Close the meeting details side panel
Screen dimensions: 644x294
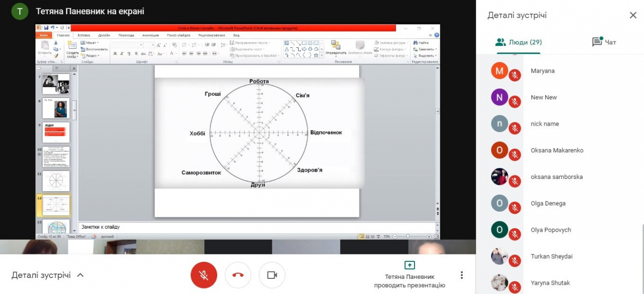click(633, 15)
